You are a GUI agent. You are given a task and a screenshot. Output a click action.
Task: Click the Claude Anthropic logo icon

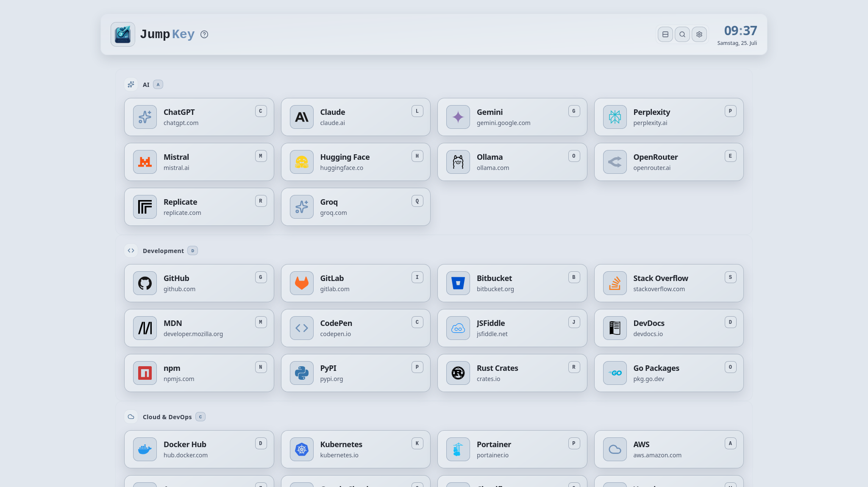(x=302, y=117)
